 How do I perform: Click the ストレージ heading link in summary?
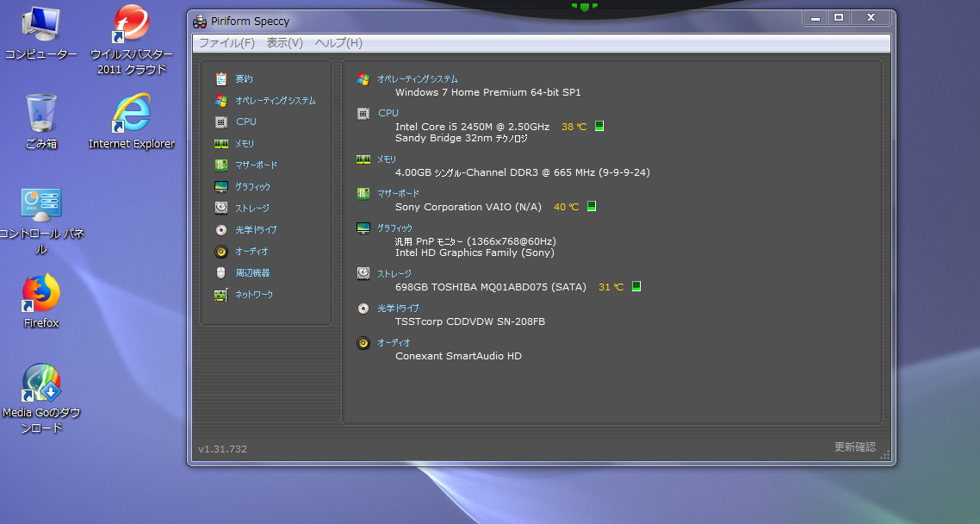[x=394, y=274]
